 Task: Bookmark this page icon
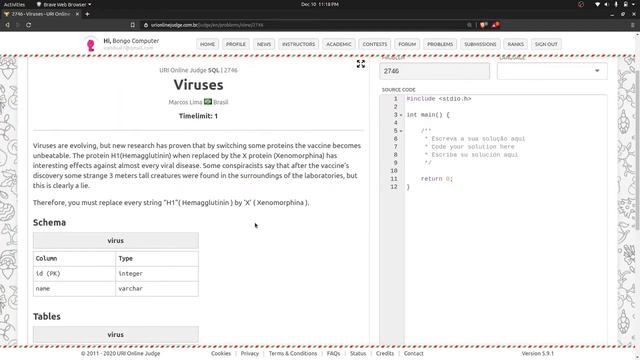tap(133, 25)
